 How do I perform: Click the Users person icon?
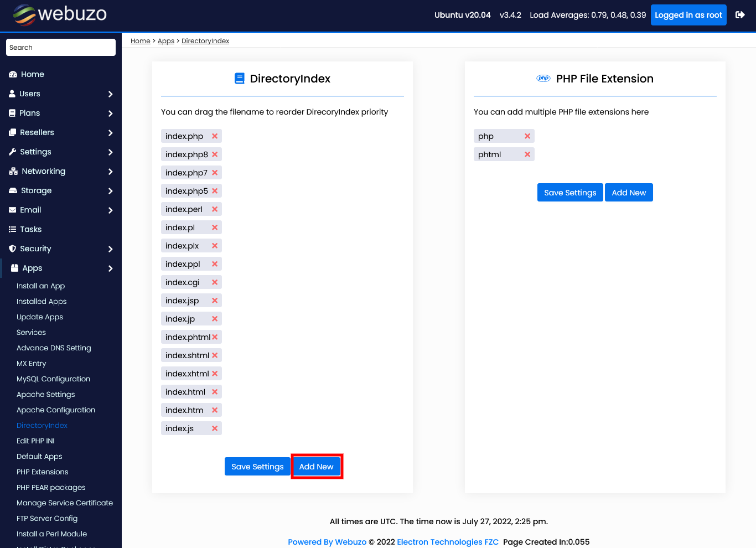pos(12,94)
